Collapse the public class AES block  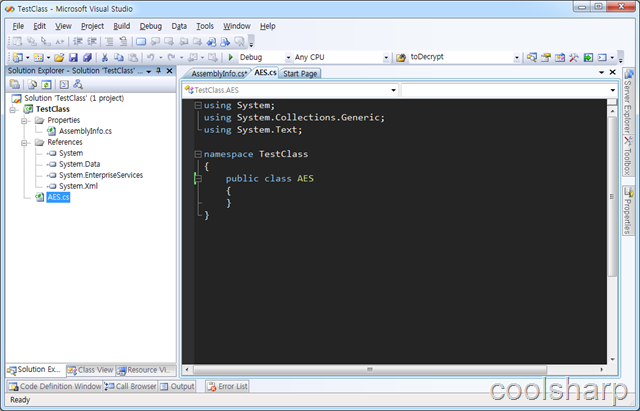coord(198,179)
